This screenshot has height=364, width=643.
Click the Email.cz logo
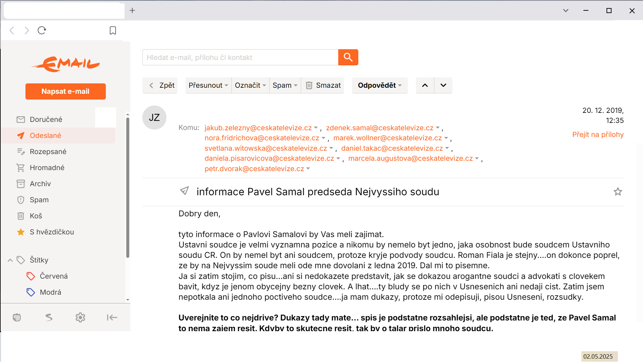pos(66,64)
